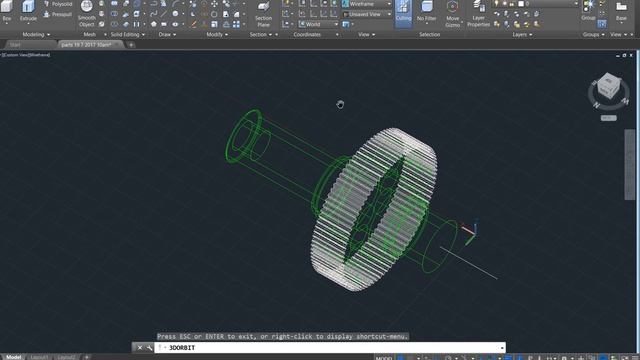The image size is (640, 360).
Task: Click the 3DORBIT command line field
Action: [x=330, y=348]
